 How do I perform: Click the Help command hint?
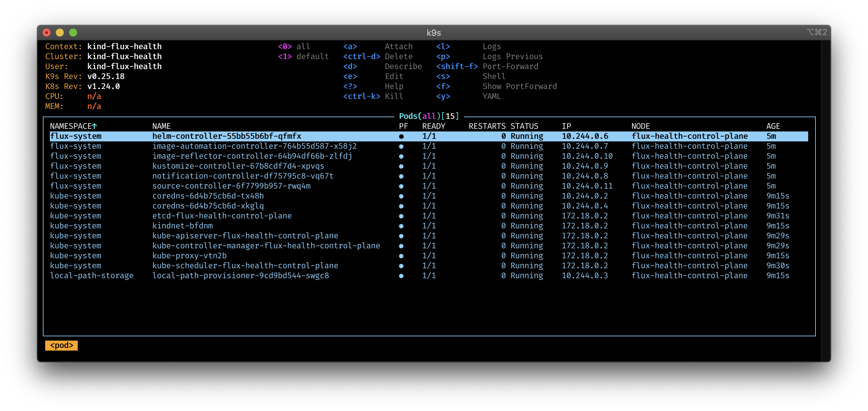pos(394,87)
